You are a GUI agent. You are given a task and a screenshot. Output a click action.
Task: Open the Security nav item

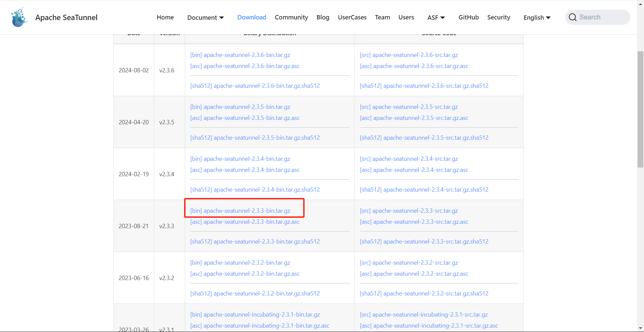point(498,17)
